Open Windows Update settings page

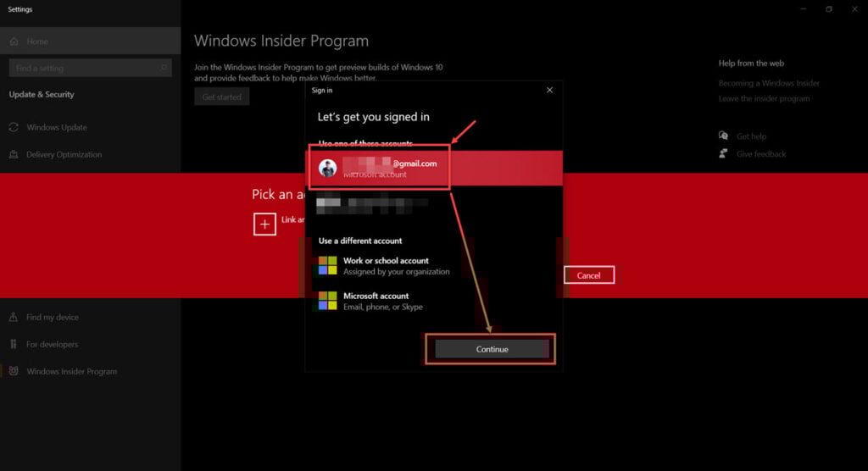[x=90, y=127]
